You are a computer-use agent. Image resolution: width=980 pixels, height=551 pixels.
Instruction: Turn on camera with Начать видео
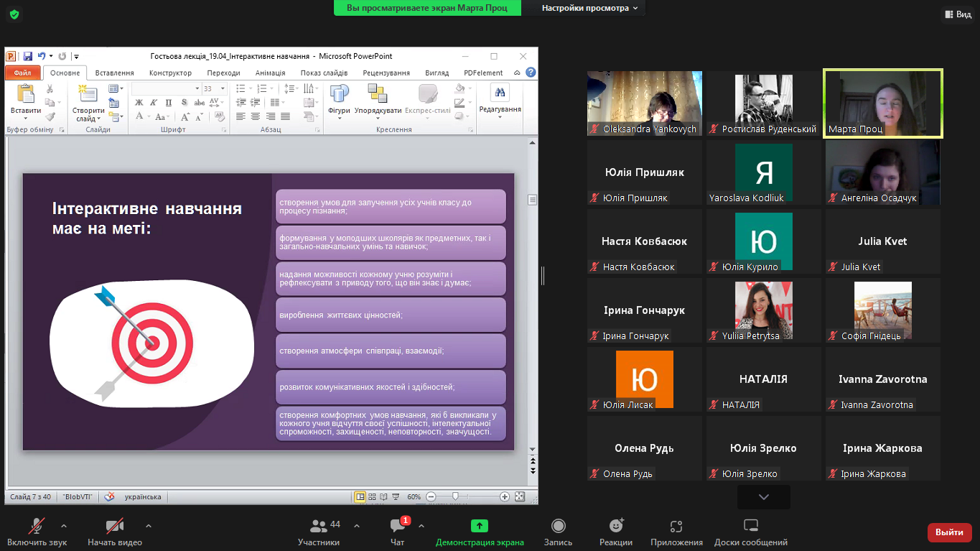(x=114, y=527)
